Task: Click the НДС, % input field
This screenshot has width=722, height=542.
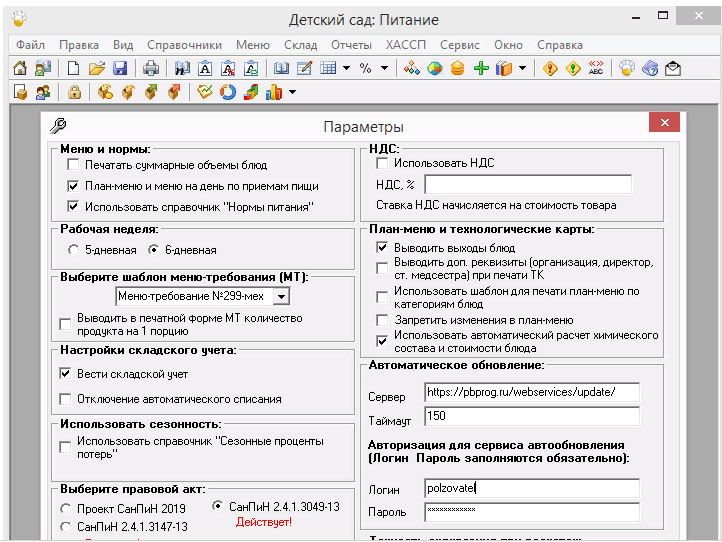Action: (x=528, y=185)
